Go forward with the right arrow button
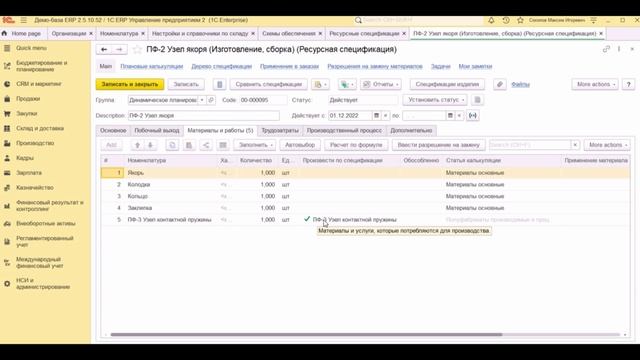640x360 pixels. point(119,49)
